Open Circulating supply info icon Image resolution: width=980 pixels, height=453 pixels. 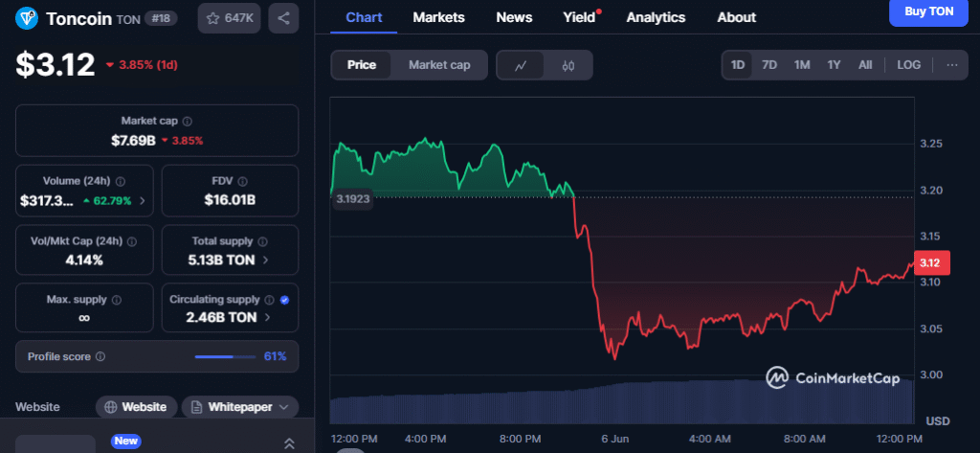[269, 300]
